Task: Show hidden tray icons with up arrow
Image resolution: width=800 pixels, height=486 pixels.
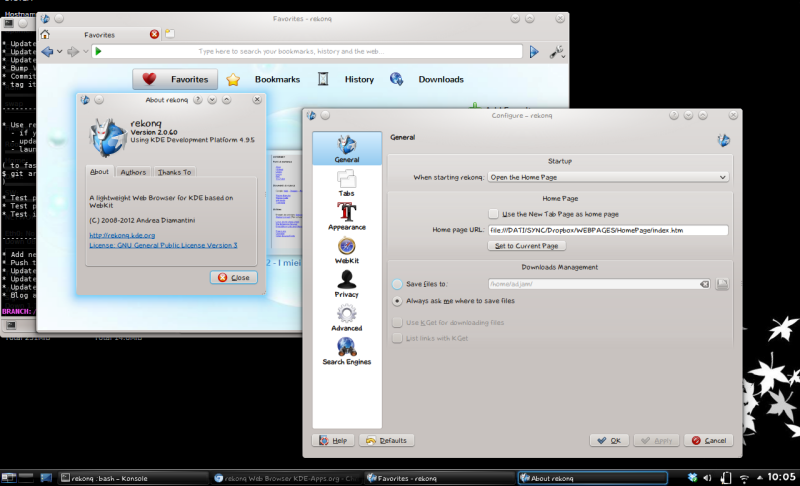Action: [760, 478]
